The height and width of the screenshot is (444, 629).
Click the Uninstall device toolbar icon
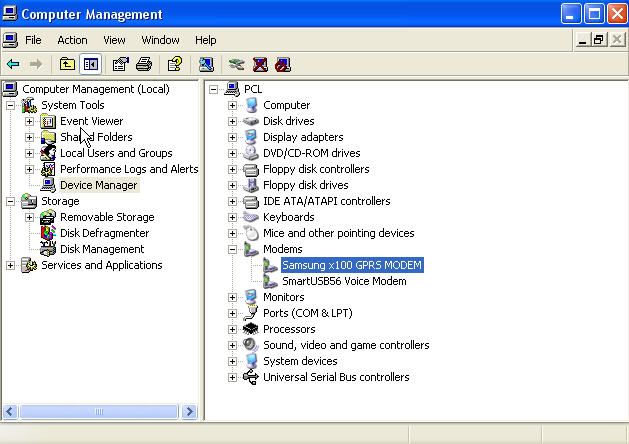tap(260, 64)
